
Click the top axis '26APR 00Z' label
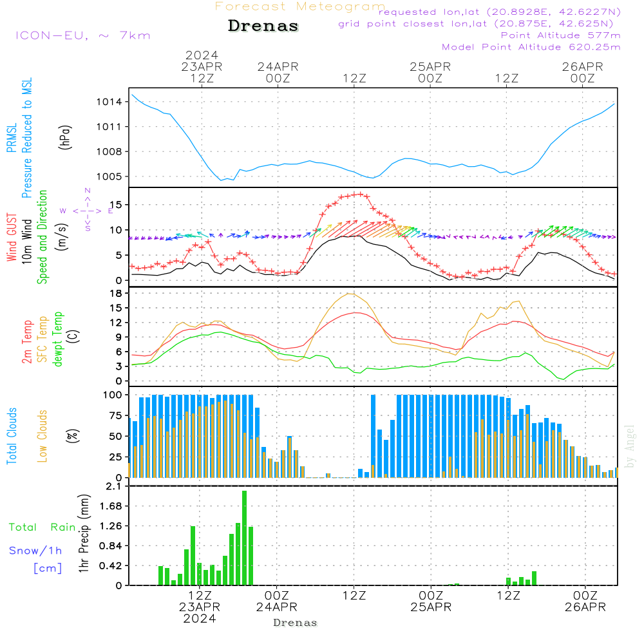582,72
